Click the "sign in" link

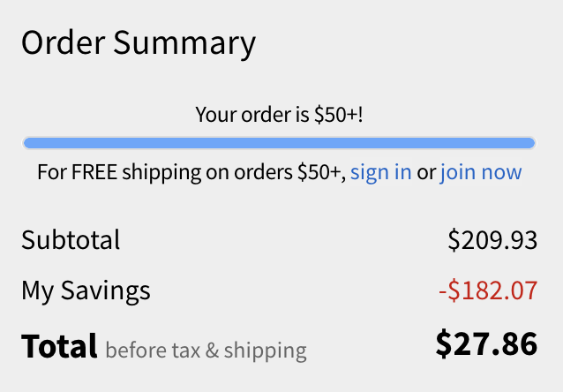tap(380, 172)
